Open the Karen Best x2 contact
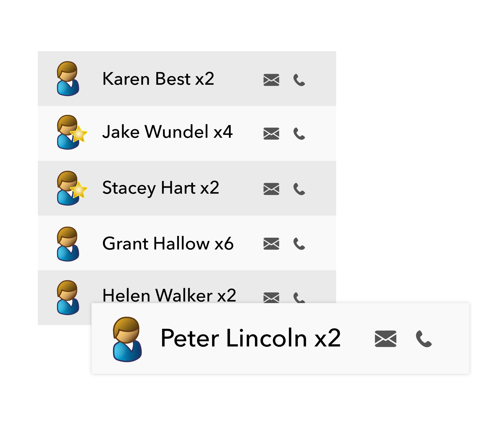 187,79
